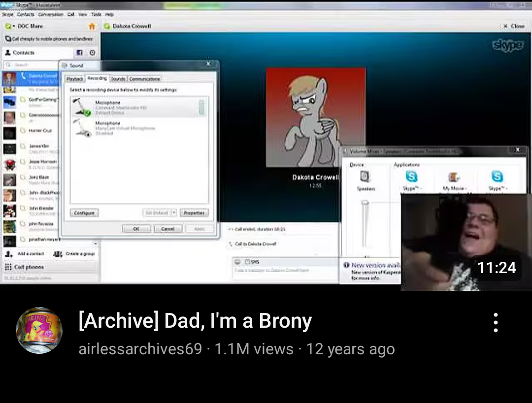Click the contact list scroll down arrow
This screenshot has height=403, width=532.
96,244
